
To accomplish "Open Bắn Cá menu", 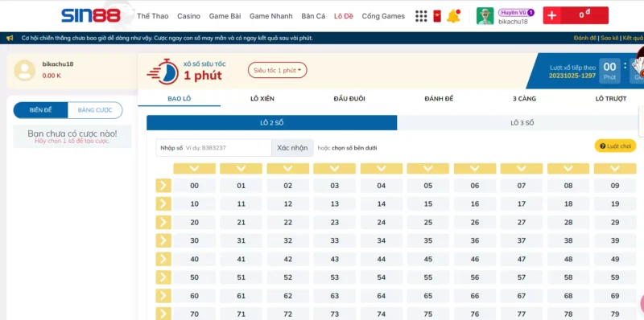I will [313, 16].
